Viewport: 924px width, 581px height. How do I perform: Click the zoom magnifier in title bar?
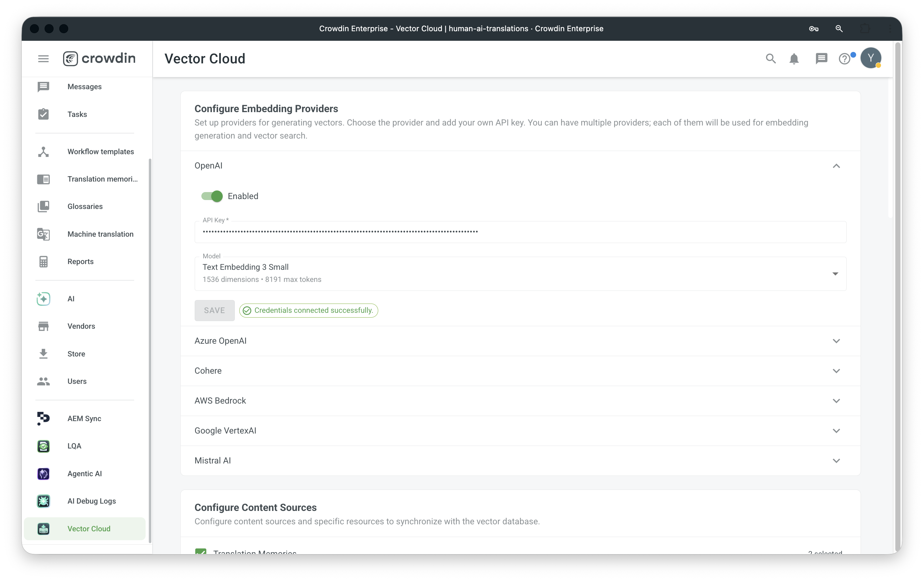pyautogui.click(x=839, y=29)
